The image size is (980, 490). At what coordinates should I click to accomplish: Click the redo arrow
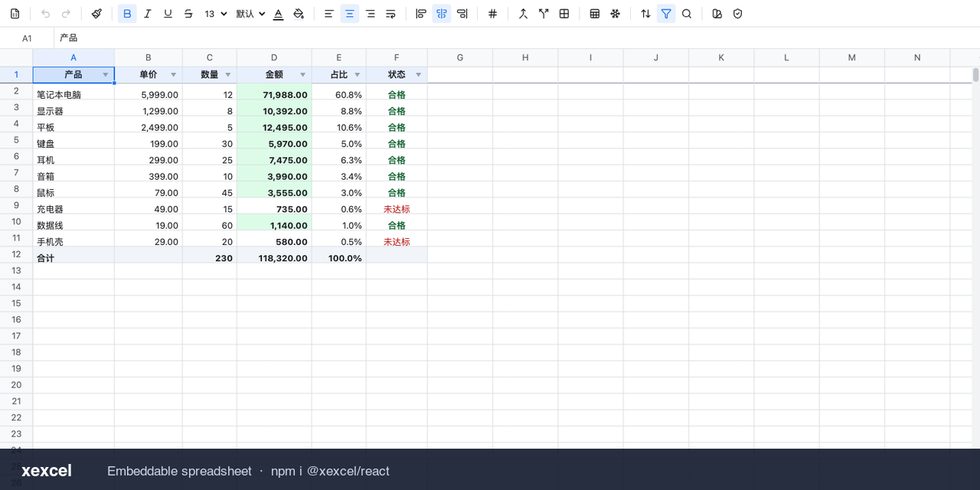66,14
